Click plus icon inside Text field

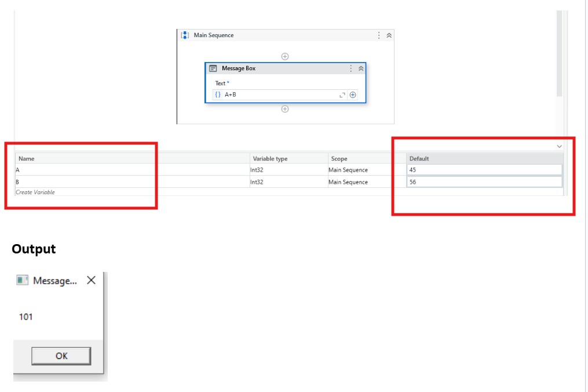[353, 95]
